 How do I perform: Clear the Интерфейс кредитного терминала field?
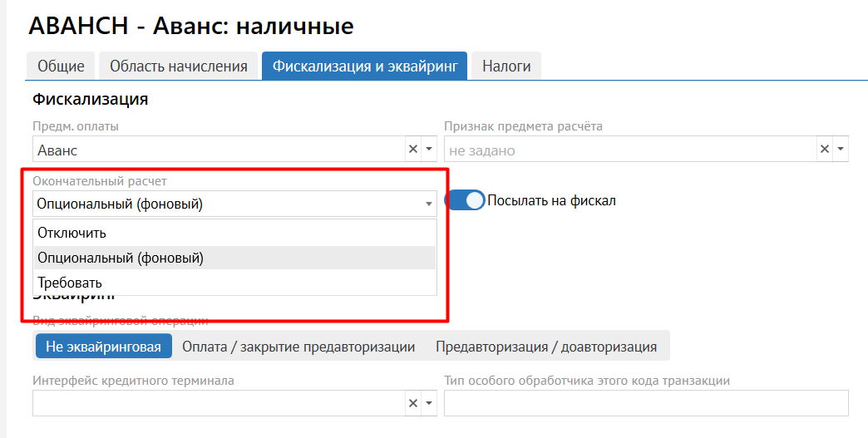click(x=413, y=403)
